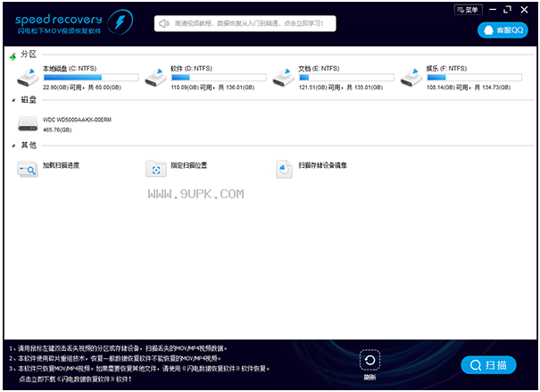Image resolution: width=540 pixels, height=392 pixels.
Task: Click the 110.09(GB) free of 136.01(GB) text
Action: coord(212,88)
